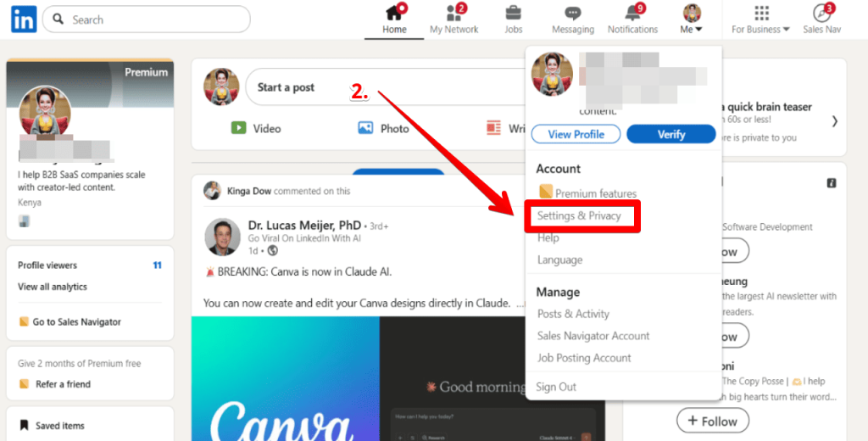
Task: Click the Canva post image
Action: 285,378
